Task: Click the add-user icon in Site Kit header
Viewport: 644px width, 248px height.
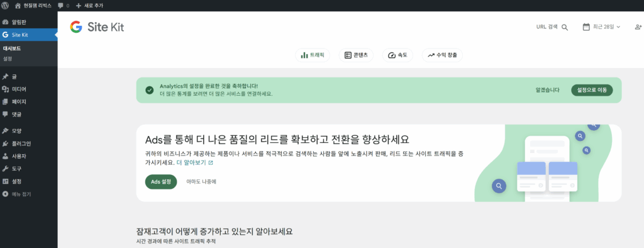Action: (x=638, y=26)
